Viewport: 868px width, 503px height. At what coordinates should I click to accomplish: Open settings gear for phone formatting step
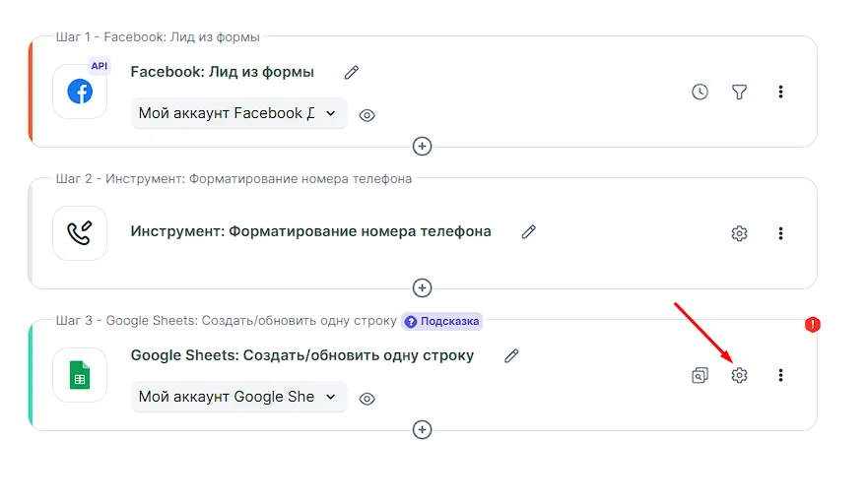(x=739, y=233)
